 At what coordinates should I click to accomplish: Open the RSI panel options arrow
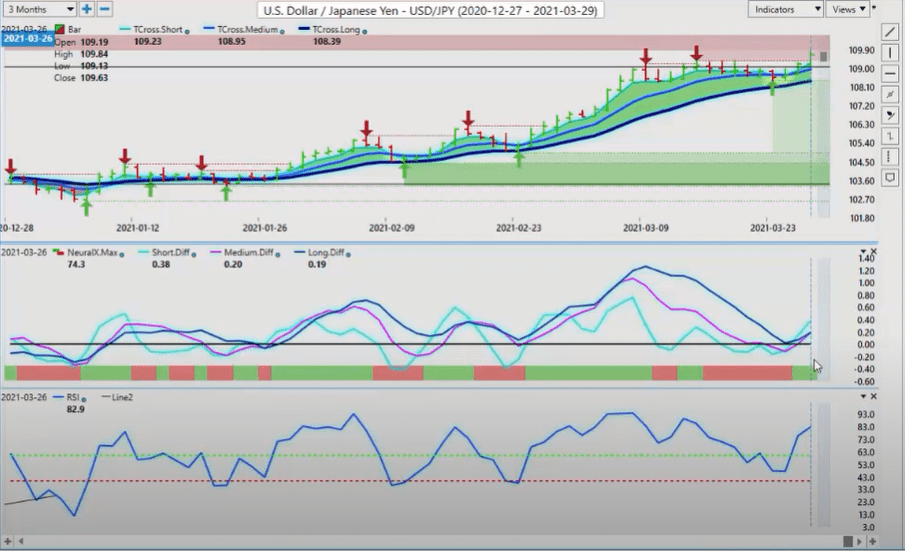[863, 396]
